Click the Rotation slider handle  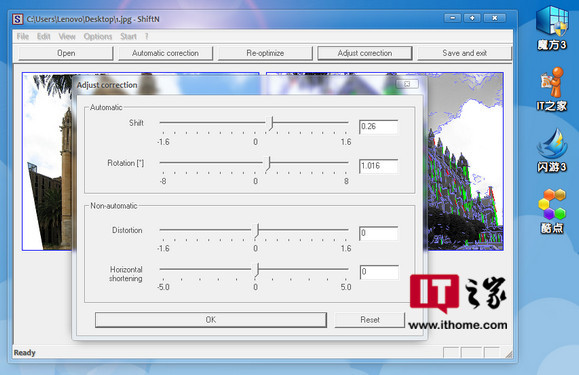[269, 163]
